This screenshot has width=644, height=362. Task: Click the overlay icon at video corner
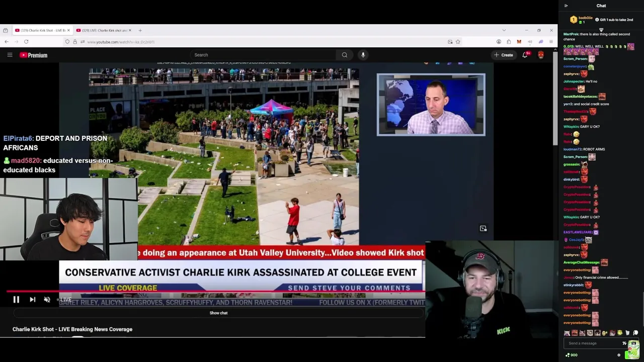tap(483, 229)
